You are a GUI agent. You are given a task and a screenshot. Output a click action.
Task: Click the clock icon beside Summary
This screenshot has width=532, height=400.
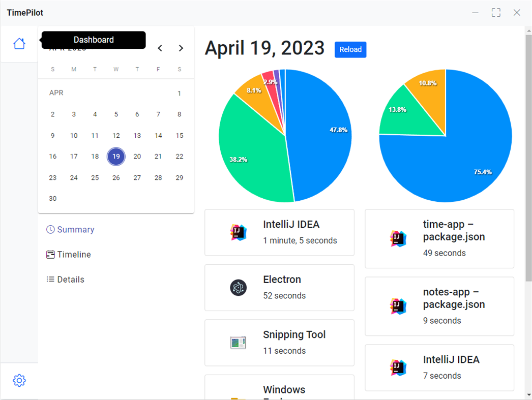click(x=49, y=230)
